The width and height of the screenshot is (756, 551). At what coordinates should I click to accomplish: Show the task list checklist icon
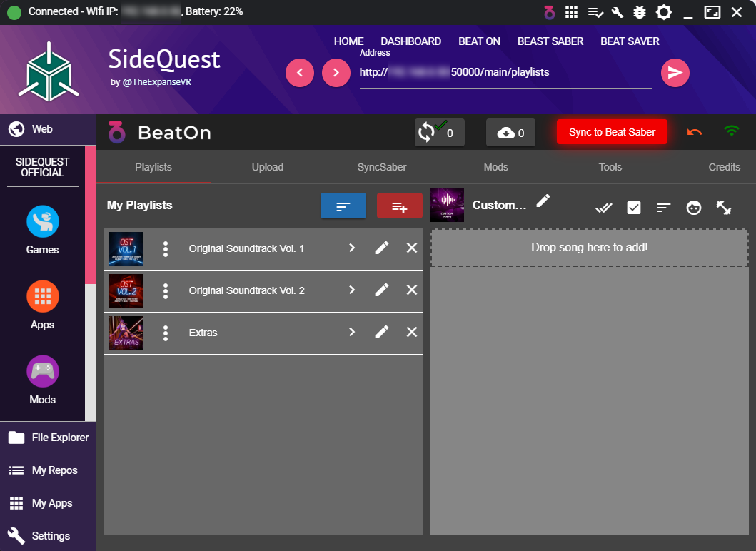pos(595,13)
